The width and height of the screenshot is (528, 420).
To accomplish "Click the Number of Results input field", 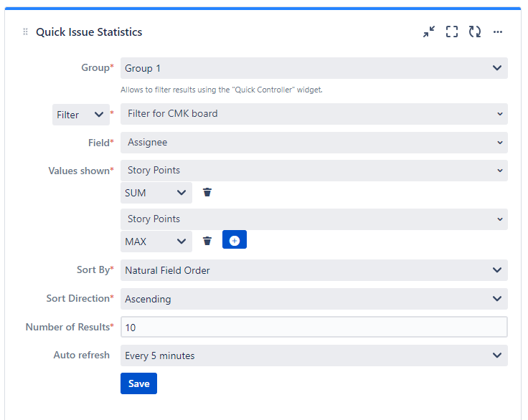I will click(x=313, y=327).
